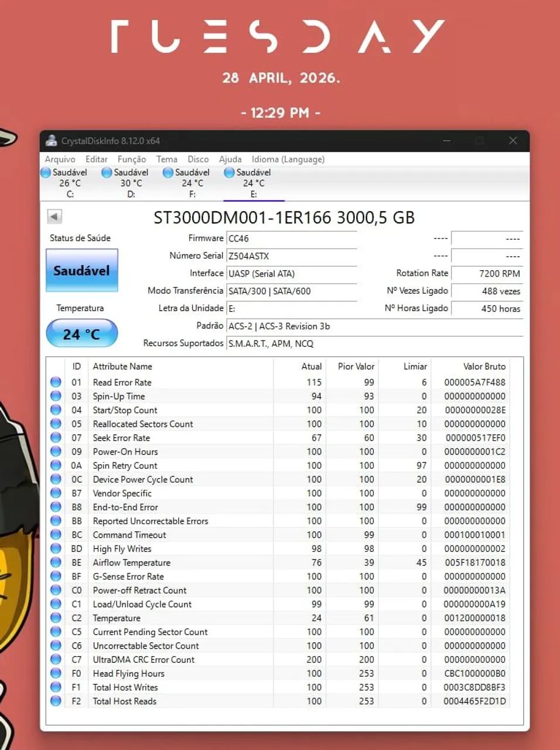This screenshot has width=560, height=750.
Task: Click the Airflow Temperature raw value 005F18170018
Action: 474,562
